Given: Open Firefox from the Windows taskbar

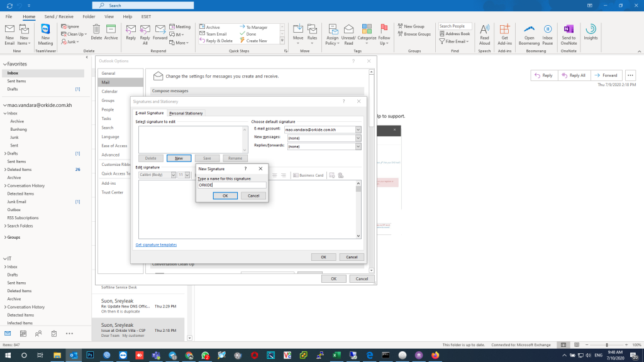Looking at the screenshot, I should click(x=435, y=355).
